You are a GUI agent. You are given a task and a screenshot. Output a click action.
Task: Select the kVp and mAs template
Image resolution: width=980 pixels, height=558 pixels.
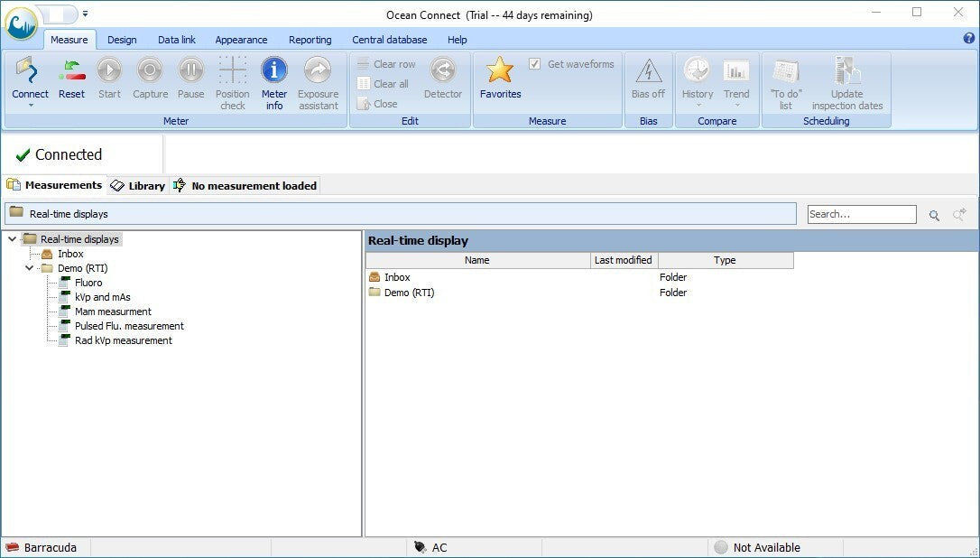tap(103, 296)
